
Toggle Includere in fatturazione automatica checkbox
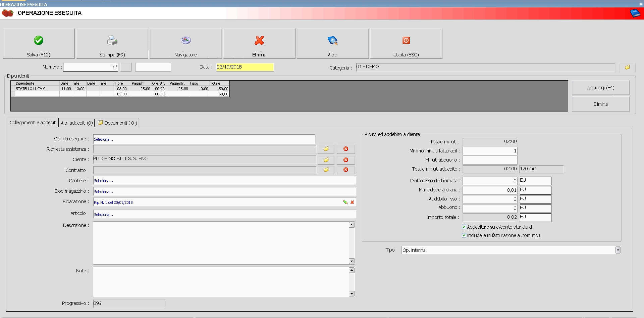pyautogui.click(x=464, y=235)
